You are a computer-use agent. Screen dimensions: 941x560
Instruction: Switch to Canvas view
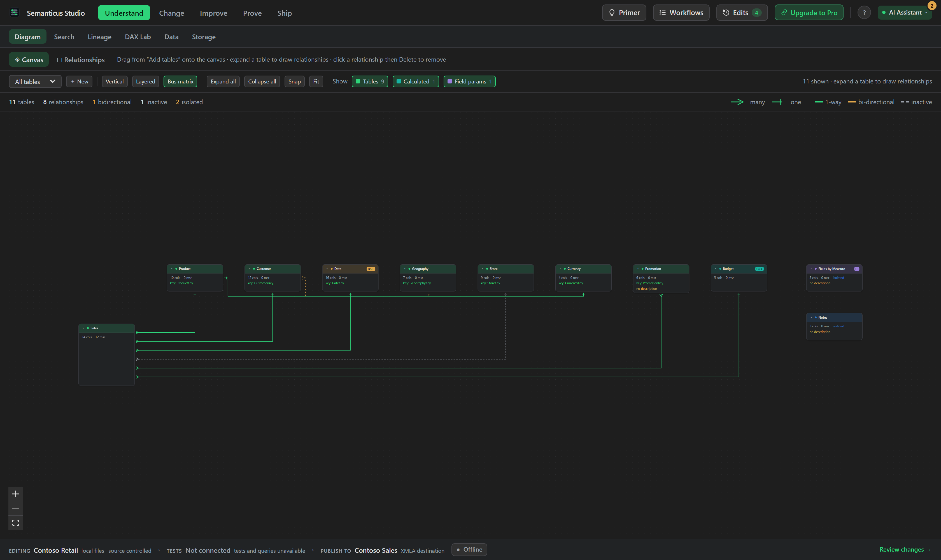(x=29, y=60)
